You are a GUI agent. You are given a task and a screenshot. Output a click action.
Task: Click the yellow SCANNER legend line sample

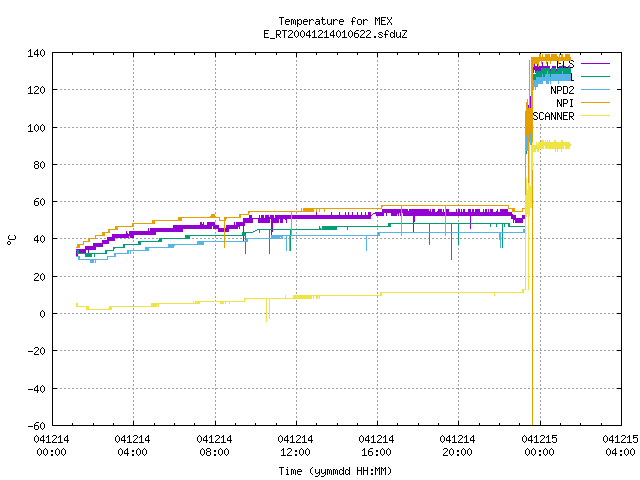tap(596, 116)
